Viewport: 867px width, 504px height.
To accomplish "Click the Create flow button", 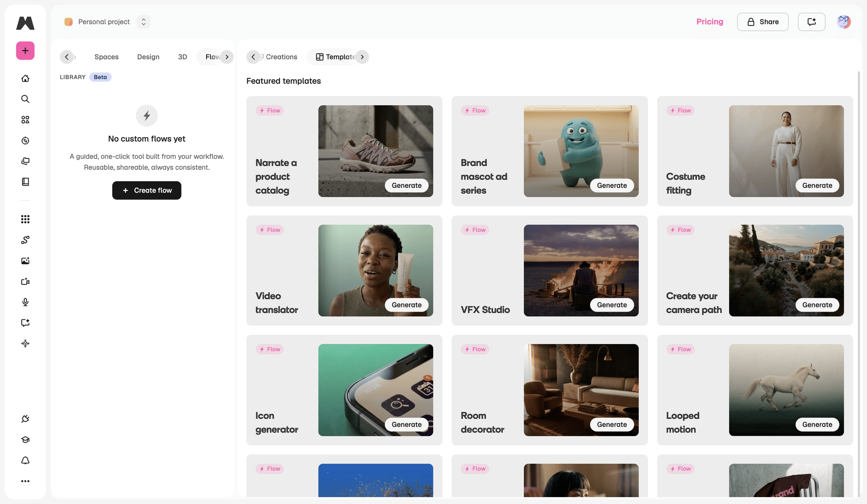I will [147, 190].
